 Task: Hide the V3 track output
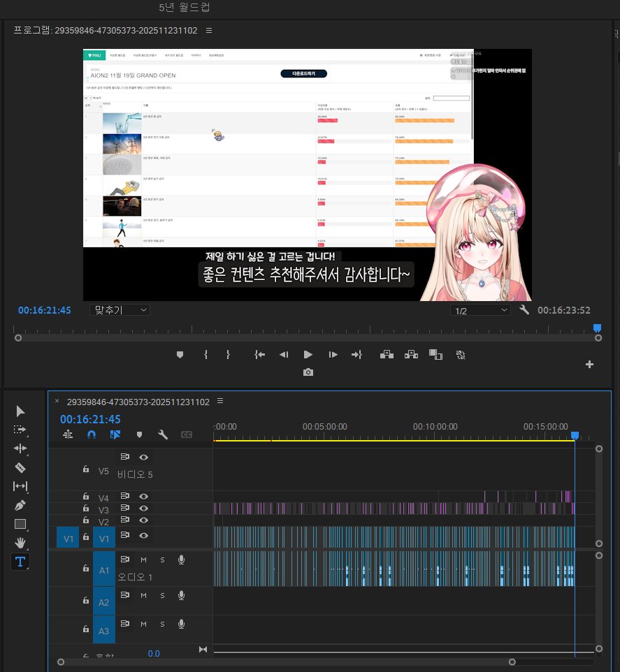click(143, 509)
